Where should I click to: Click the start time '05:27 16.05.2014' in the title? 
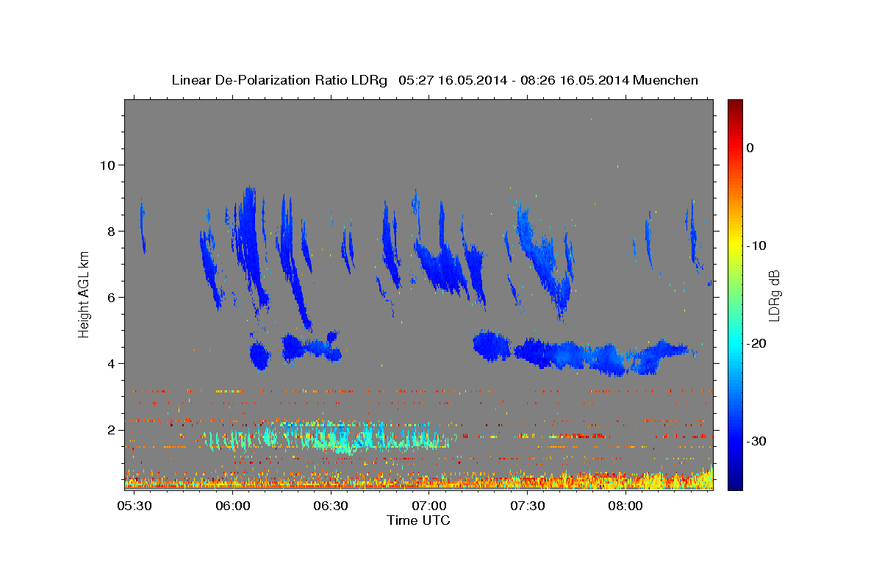[x=453, y=80]
